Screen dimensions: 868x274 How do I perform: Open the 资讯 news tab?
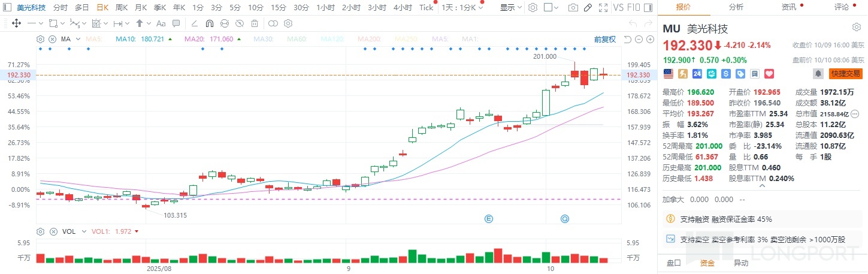point(789,7)
